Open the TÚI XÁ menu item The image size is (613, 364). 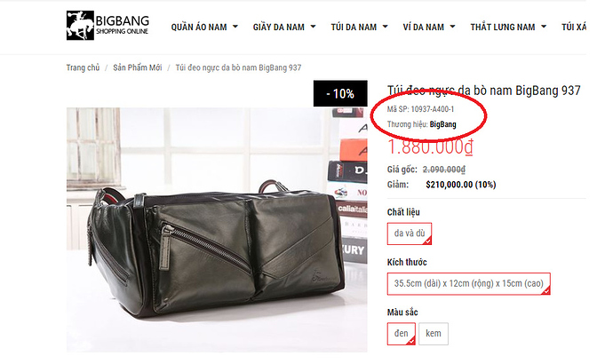574,27
